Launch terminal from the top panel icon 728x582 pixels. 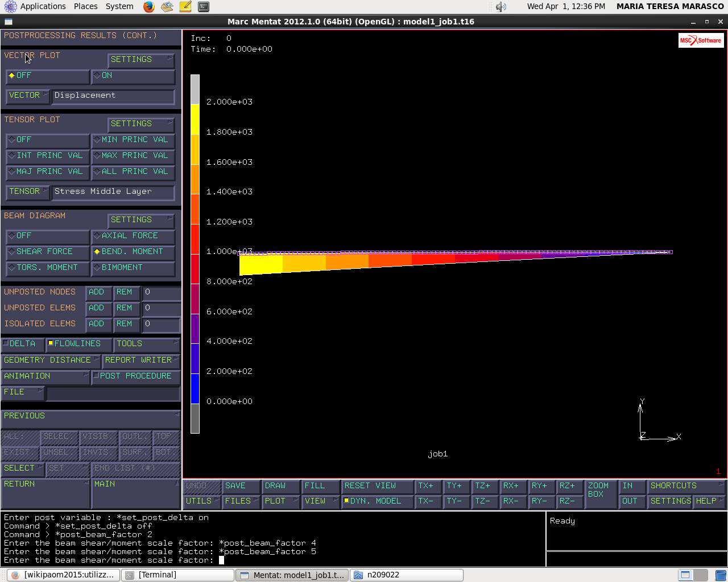pyautogui.click(x=204, y=7)
